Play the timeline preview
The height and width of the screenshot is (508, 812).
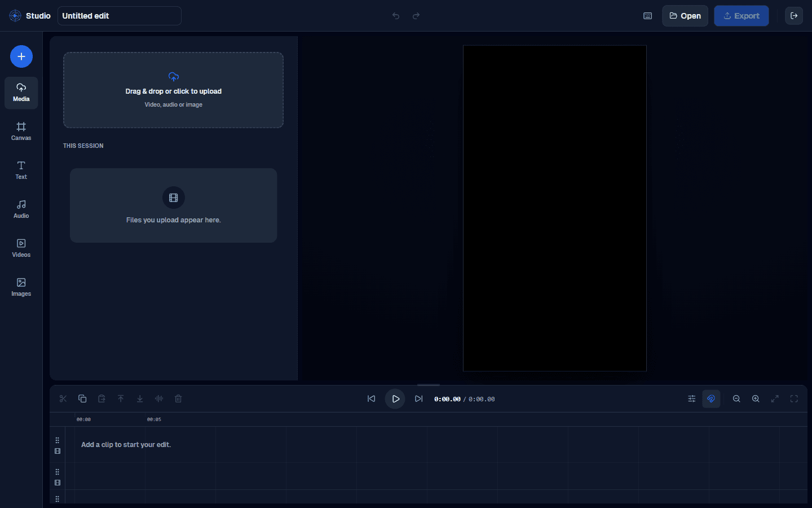395,398
